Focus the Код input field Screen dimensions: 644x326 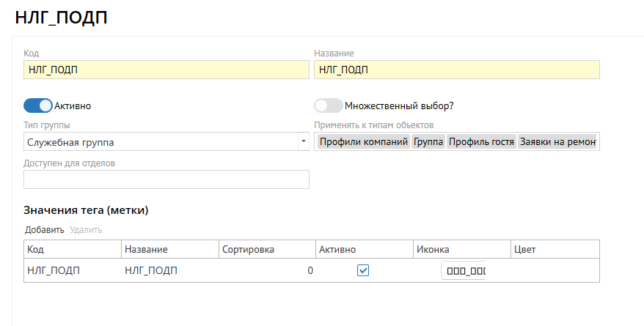tap(167, 70)
